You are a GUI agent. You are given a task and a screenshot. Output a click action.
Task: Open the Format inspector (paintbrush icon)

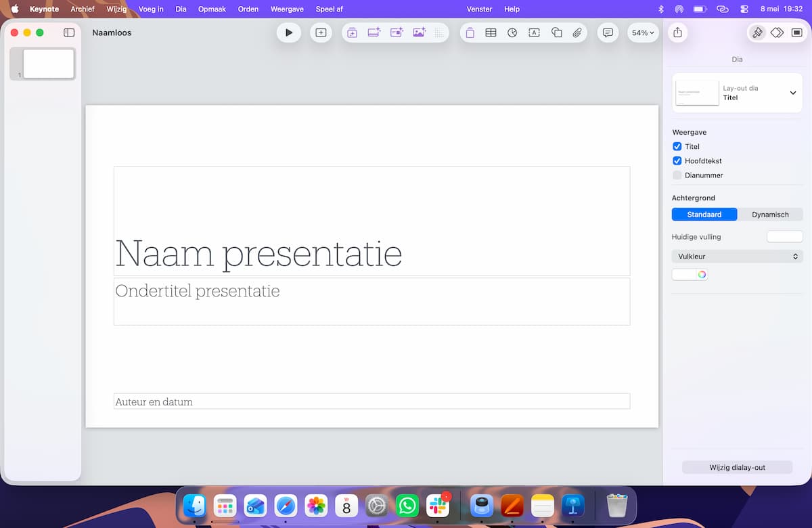pos(757,32)
